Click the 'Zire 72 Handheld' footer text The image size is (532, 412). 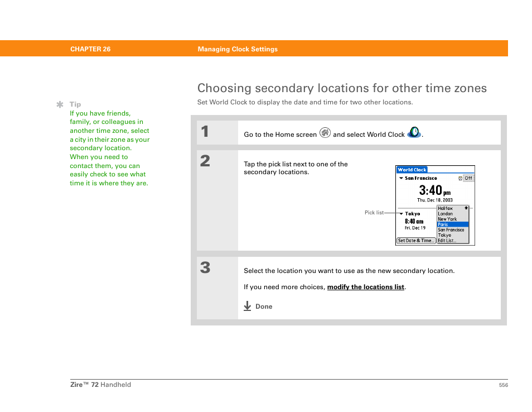pyautogui.click(x=100, y=385)
